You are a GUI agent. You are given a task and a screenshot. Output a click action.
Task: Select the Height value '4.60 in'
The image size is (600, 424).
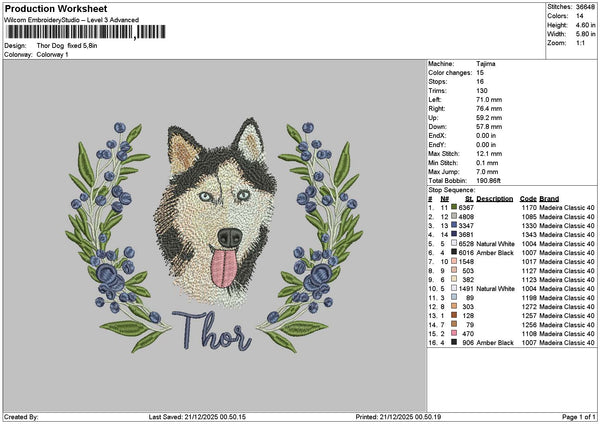585,25
